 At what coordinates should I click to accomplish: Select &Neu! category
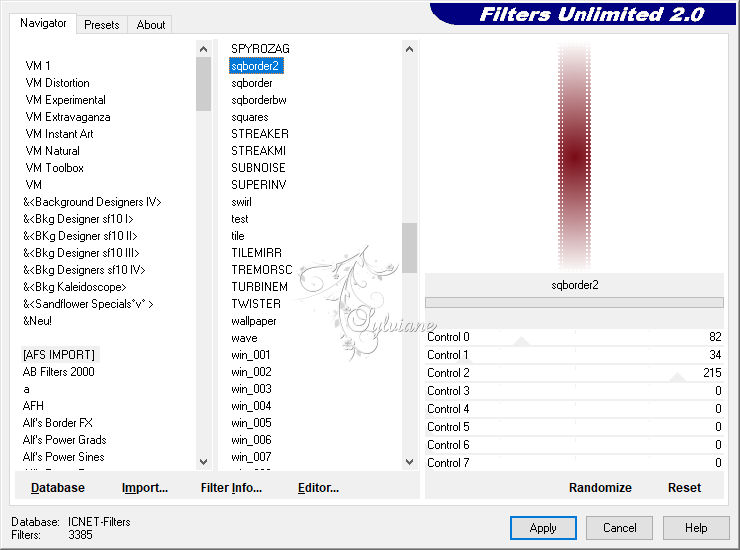tap(37, 321)
